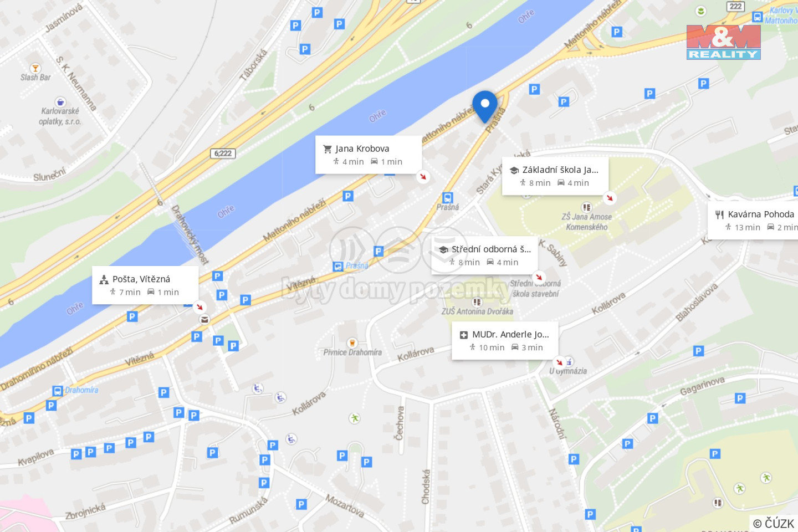Click the post office envelope icon

click(x=204, y=319)
